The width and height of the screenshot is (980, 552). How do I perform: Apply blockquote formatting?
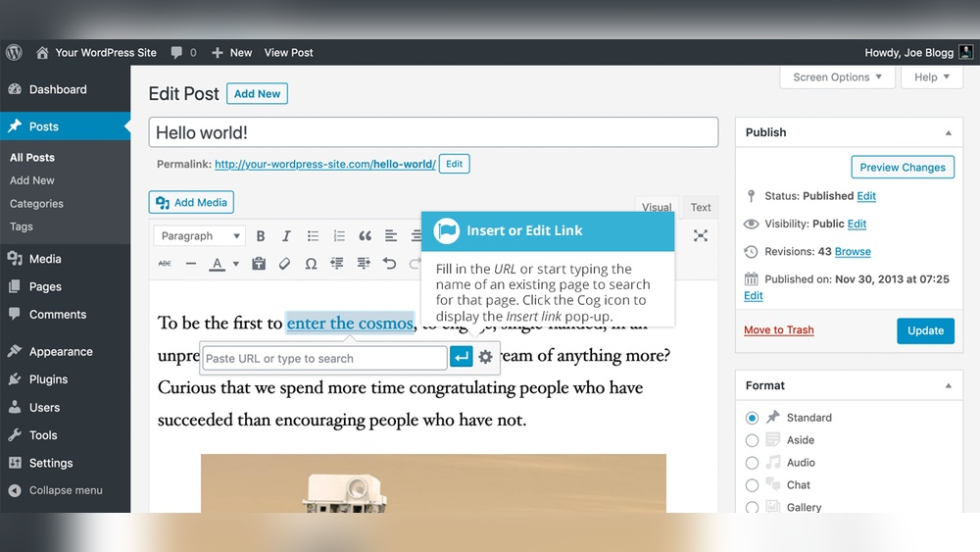click(x=365, y=235)
